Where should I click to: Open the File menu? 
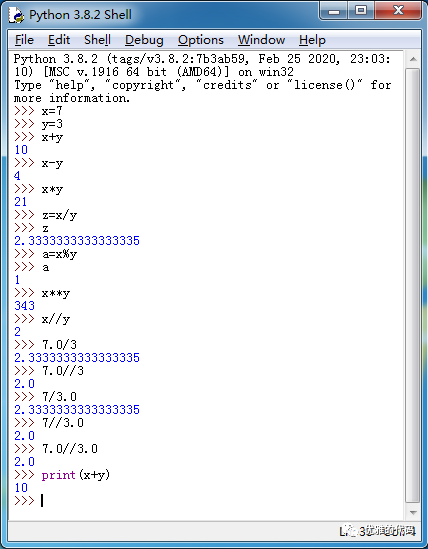24,40
